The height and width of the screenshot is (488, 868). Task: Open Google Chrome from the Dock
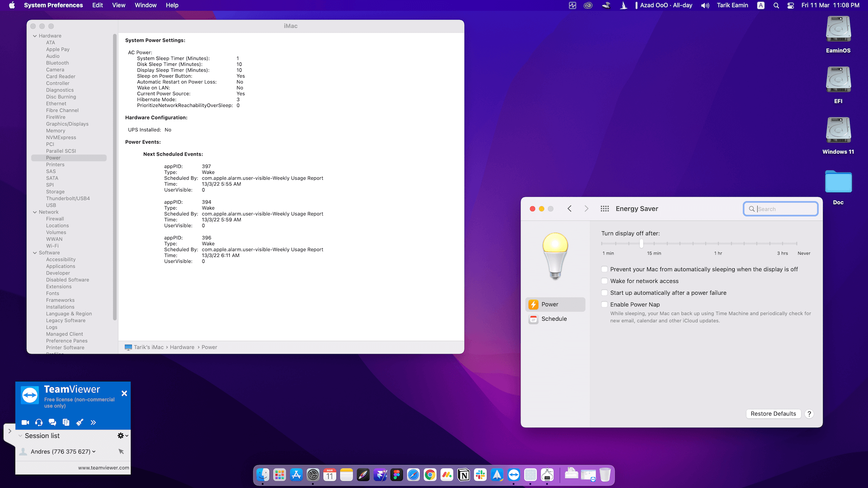(430, 475)
